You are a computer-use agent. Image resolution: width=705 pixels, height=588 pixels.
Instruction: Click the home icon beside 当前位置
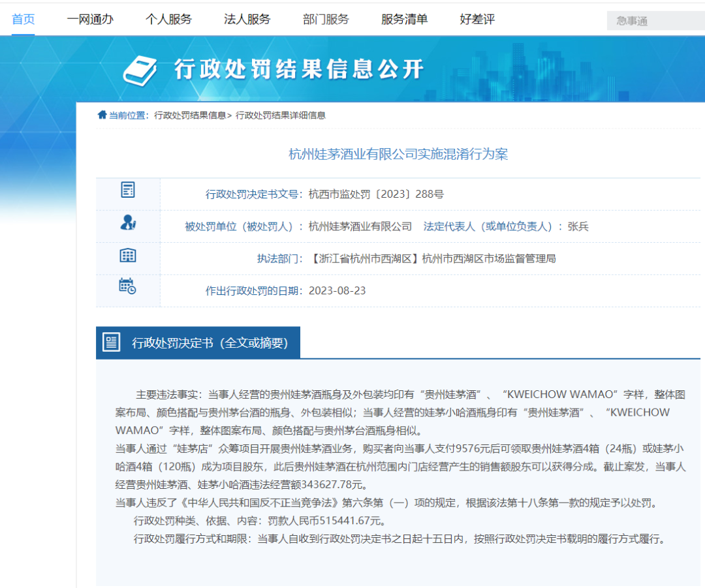coord(102,115)
